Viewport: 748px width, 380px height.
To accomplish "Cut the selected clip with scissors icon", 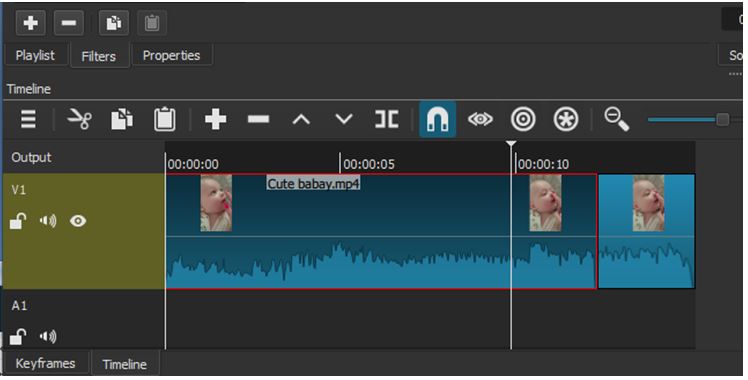I will (80, 119).
